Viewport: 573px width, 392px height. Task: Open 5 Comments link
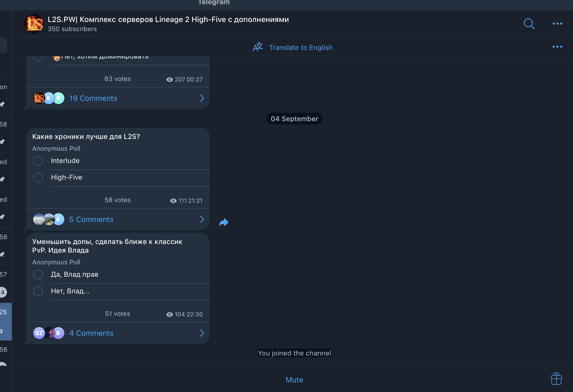[91, 220]
